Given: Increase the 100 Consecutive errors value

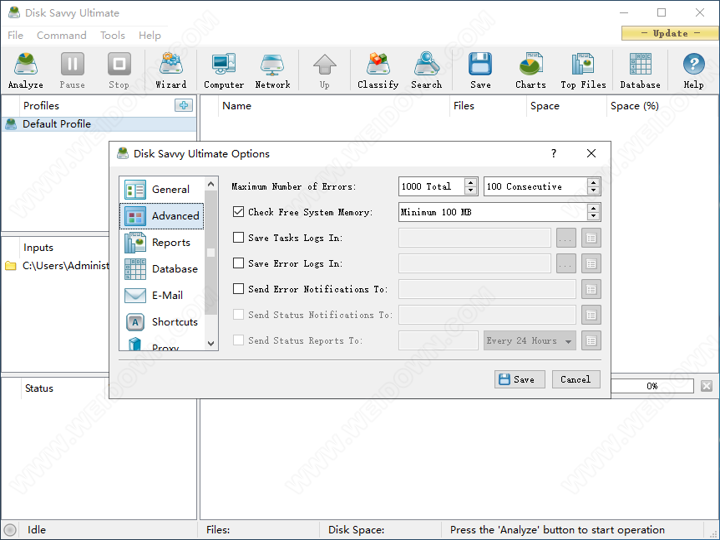Looking at the screenshot, I should (x=593, y=182).
